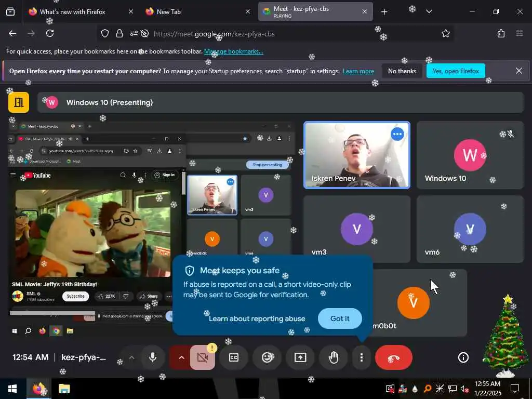The image size is (532, 399).
Task: Click the yellow companion mode door icon
Action: click(19, 102)
